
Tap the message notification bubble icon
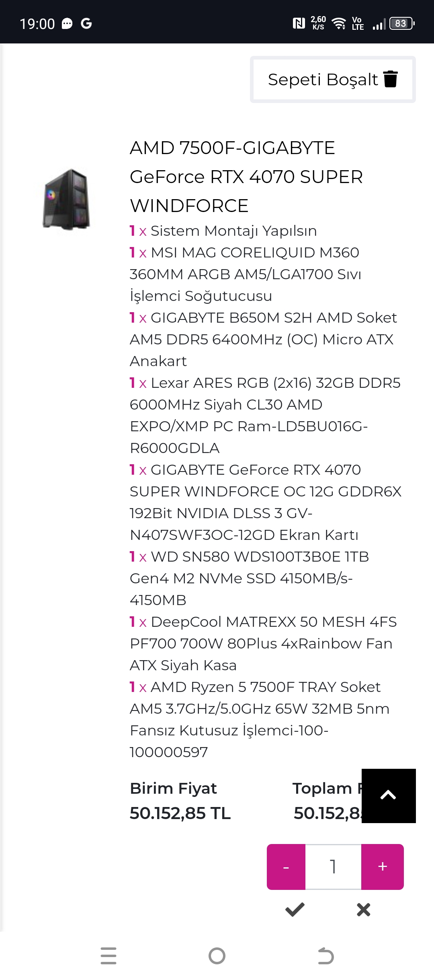[67, 24]
